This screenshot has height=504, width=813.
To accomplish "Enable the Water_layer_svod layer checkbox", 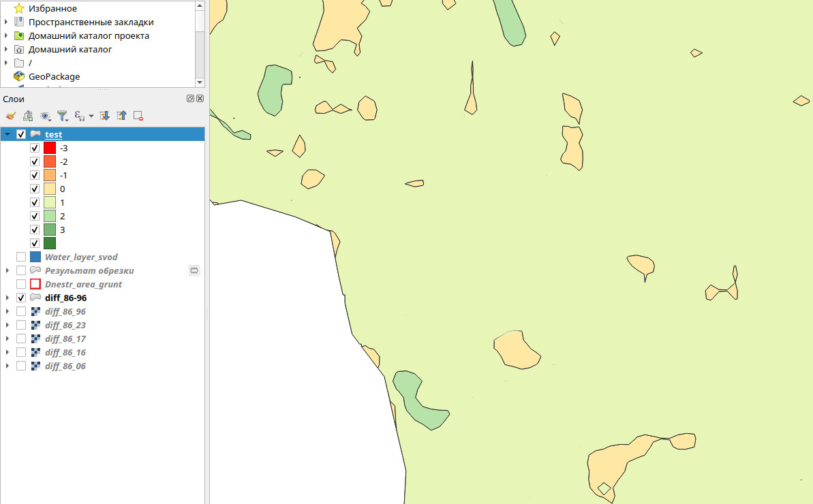I will pos(21,257).
